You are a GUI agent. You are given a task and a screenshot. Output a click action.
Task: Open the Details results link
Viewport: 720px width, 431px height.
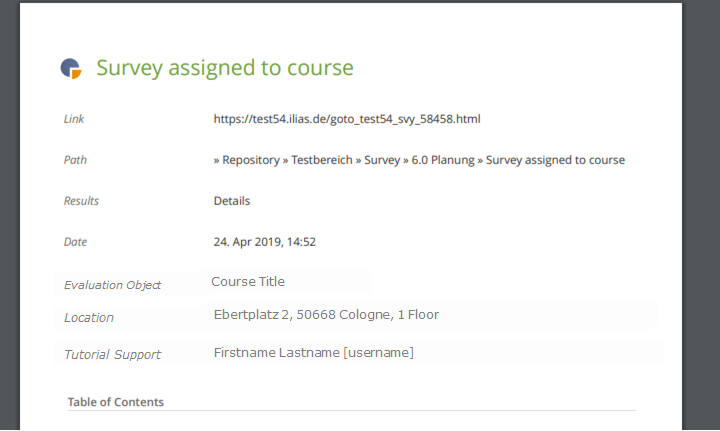tap(232, 201)
